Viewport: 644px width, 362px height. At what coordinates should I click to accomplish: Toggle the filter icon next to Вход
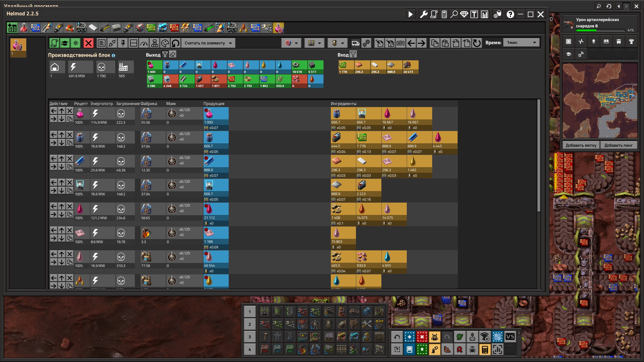click(353, 54)
